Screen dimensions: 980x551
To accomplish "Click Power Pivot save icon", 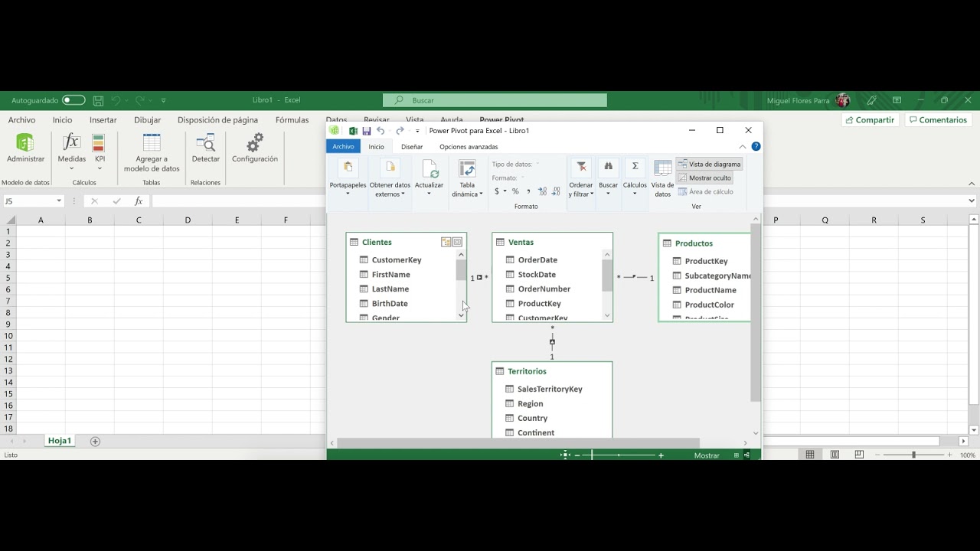I will (367, 131).
